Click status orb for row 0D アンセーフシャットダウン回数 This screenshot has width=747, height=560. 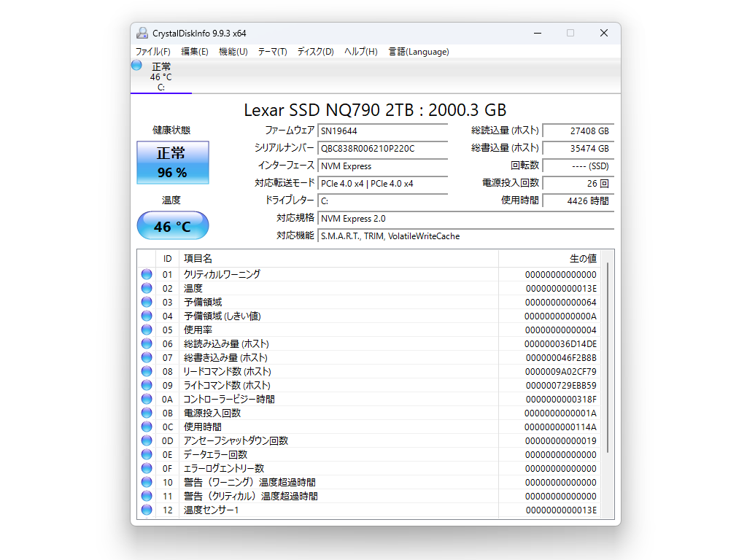[x=147, y=440]
